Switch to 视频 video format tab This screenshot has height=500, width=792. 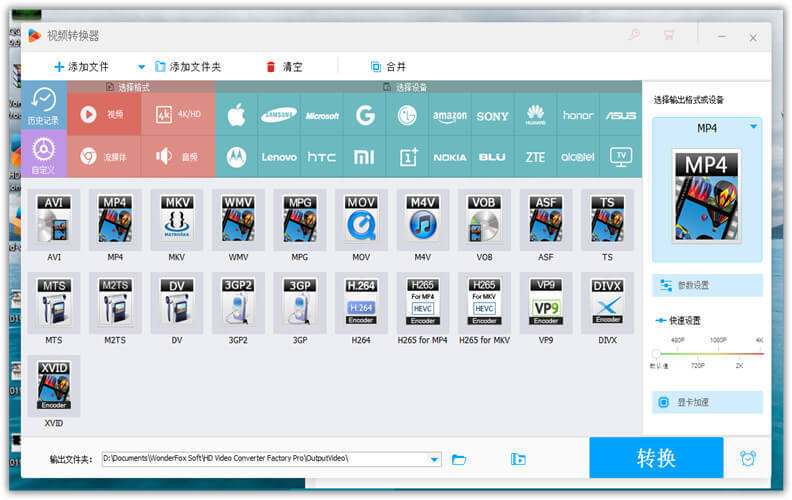104,115
